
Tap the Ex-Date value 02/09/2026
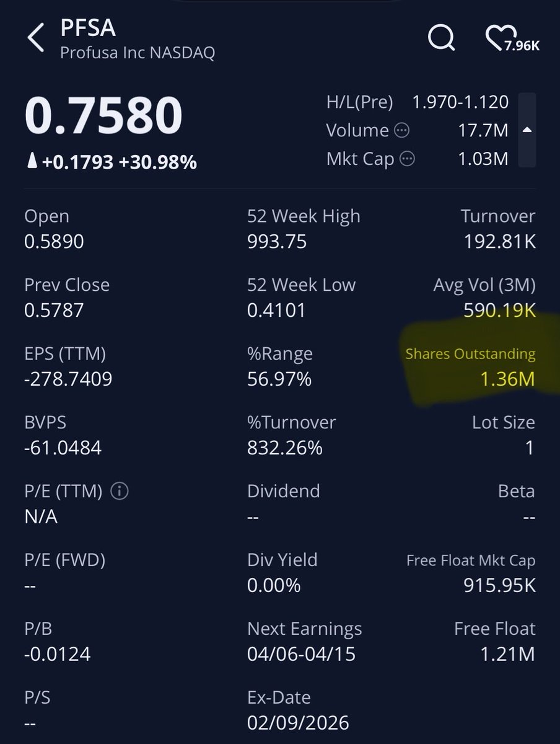coord(298,722)
